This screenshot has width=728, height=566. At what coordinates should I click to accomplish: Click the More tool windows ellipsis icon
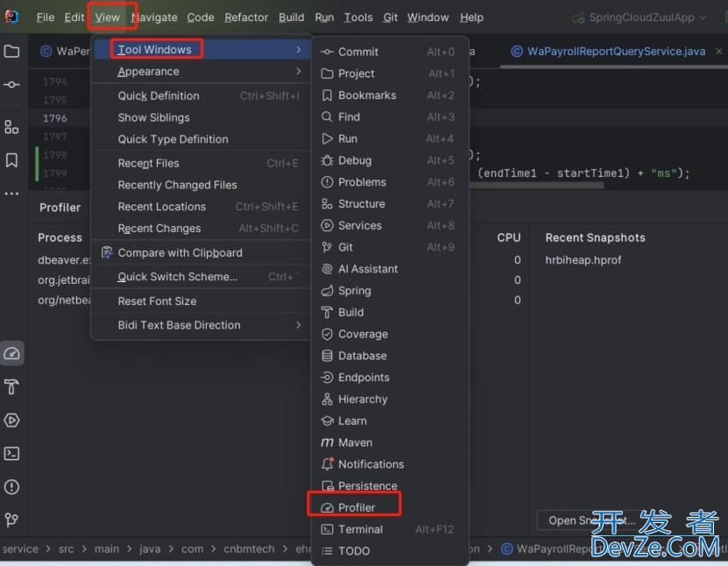[x=11, y=194]
